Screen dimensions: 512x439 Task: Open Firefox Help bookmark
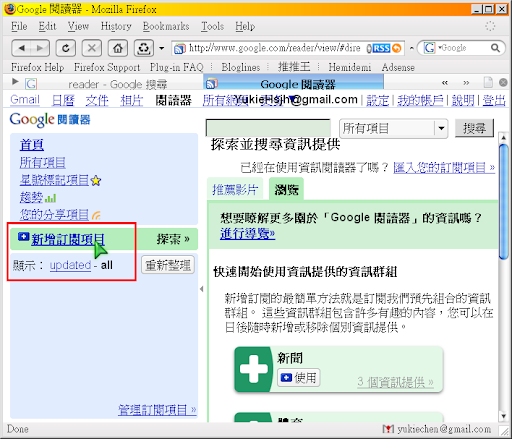tap(37, 67)
